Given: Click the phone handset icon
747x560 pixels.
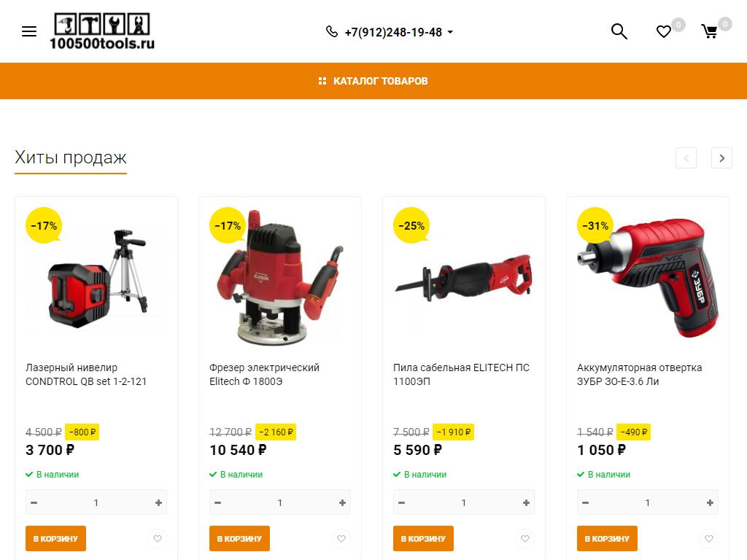Looking at the screenshot, I should 332,32.
